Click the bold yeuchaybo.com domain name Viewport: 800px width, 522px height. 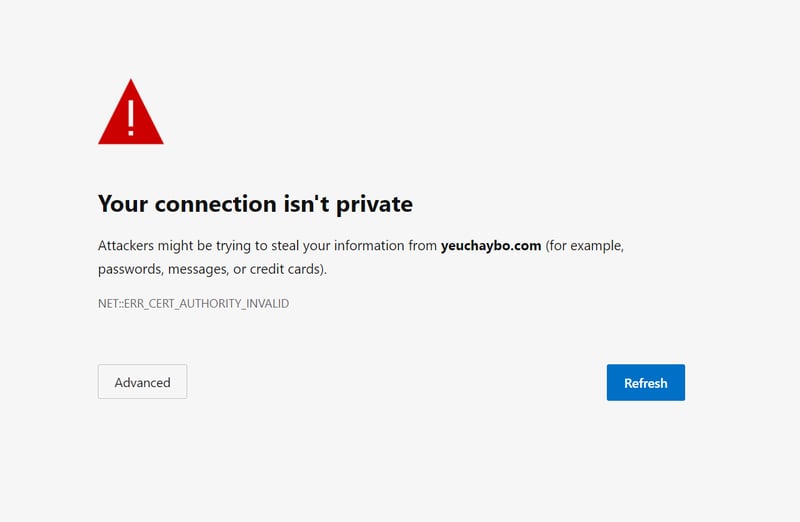tap(491, 245)
